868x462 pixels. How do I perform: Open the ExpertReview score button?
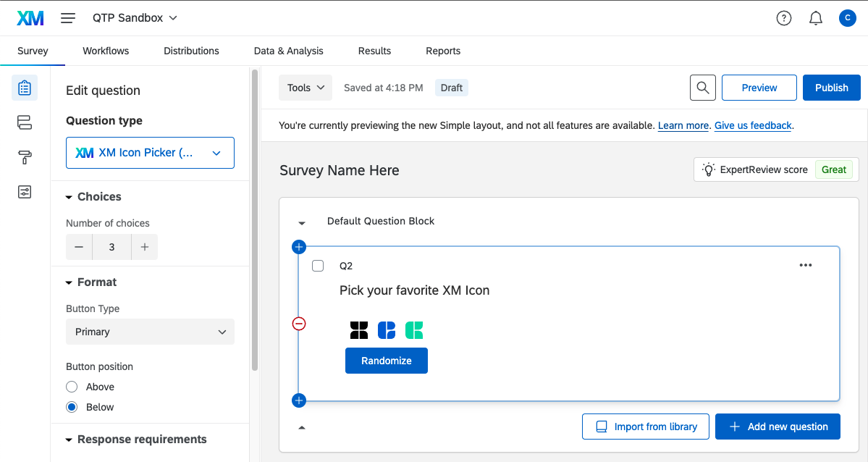(776, 169)
